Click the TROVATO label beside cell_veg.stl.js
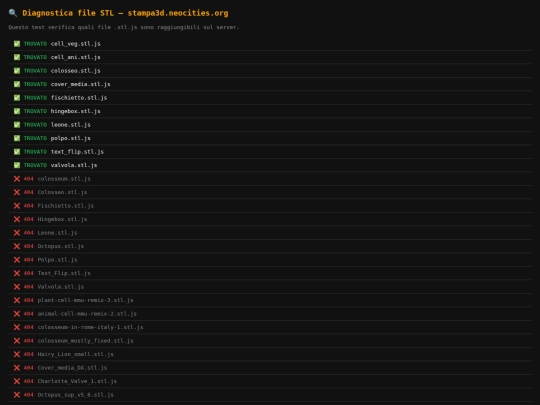The image size is (540, 405). pyautogui.click(x=35, y=44)
